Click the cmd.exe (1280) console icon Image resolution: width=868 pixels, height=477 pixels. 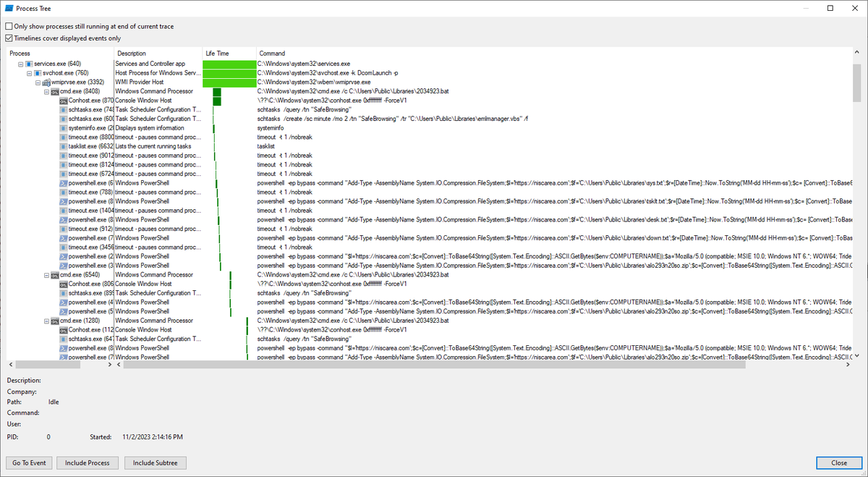(x=55, y=321)
